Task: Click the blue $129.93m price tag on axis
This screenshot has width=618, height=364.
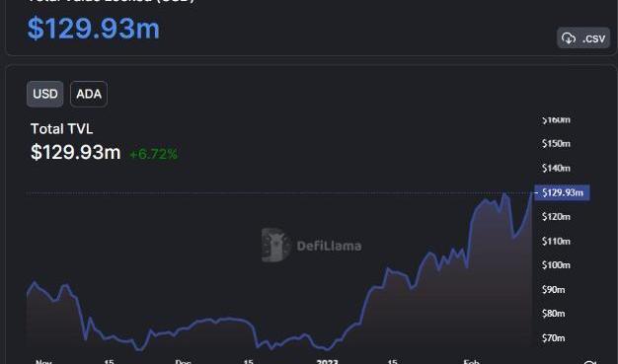Action: pyautogui.click(x=562, y=192)
